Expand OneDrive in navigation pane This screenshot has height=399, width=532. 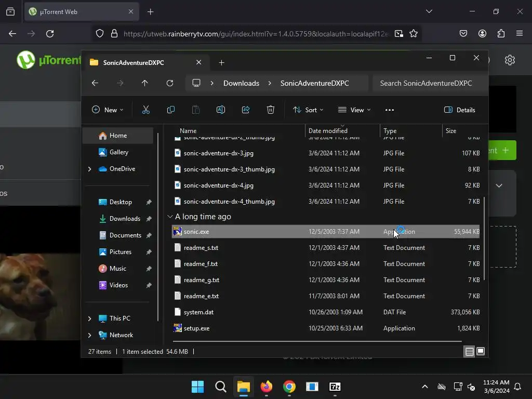click(x=89, y=169)
